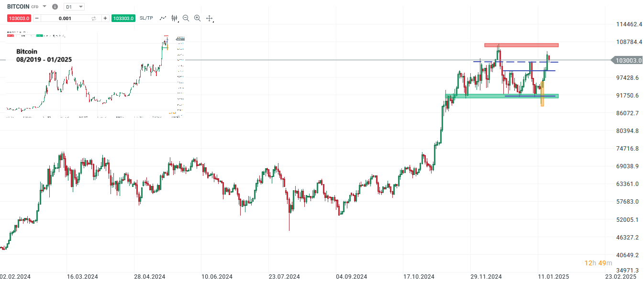The width and height of the screenshot is (644, 283).
Task: Click the instrument info icon beside BITCOIN
Action: (55, 7)
